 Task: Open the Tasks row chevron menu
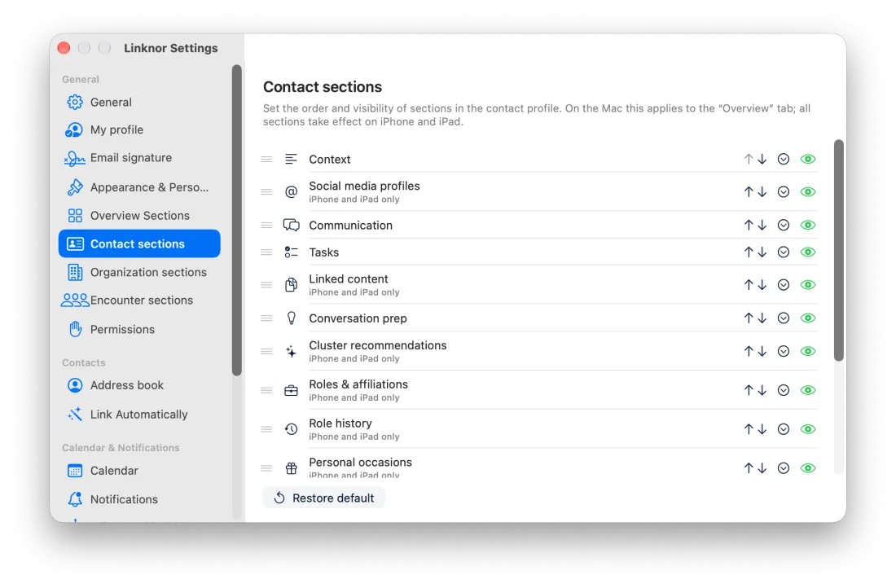[x=784, y=252]
